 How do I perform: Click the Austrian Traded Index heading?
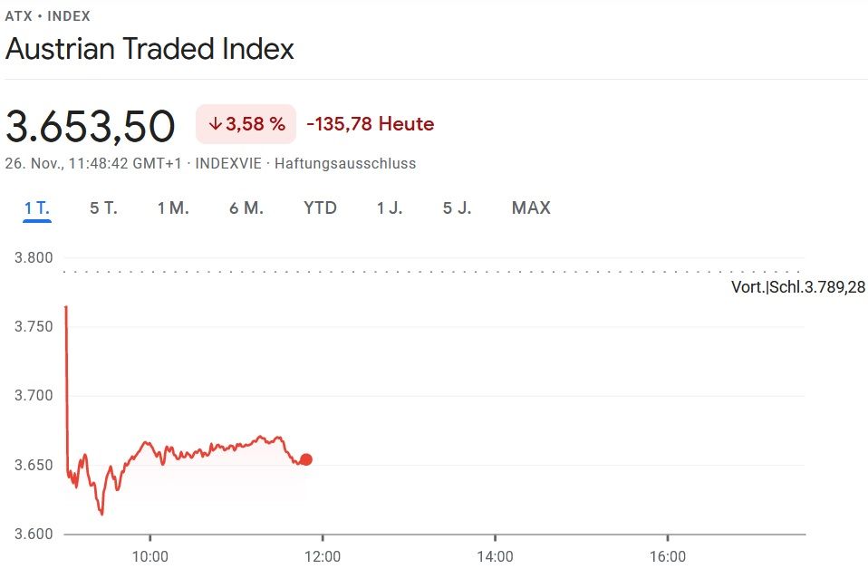tap(149, 49)
